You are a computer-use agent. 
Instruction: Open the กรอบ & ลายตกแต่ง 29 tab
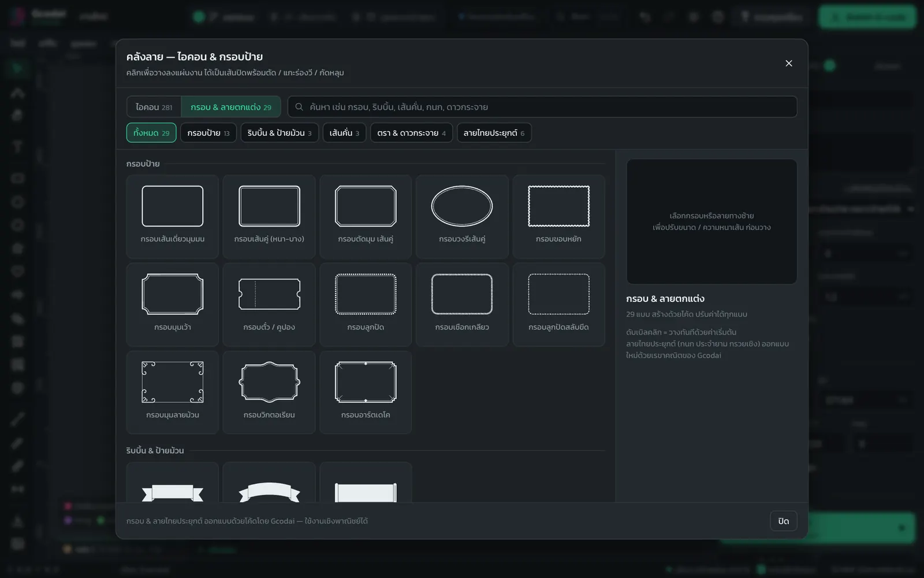[x=231, y=107]
